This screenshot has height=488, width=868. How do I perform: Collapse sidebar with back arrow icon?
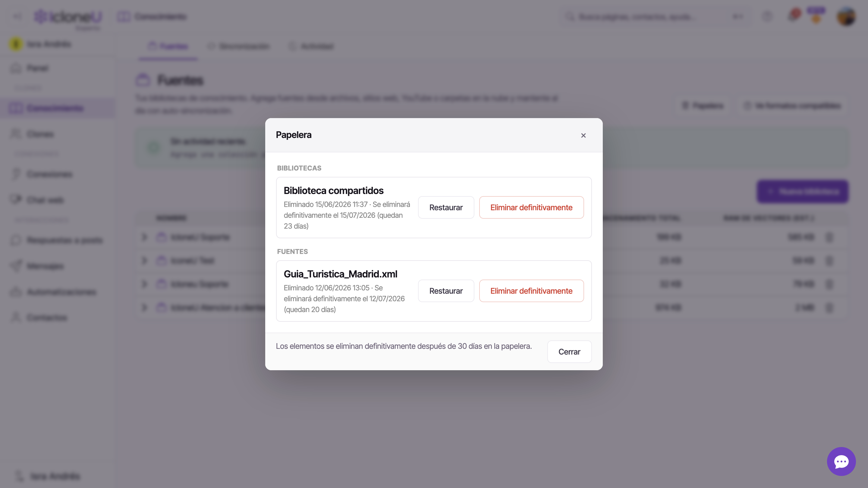[17, 16]
